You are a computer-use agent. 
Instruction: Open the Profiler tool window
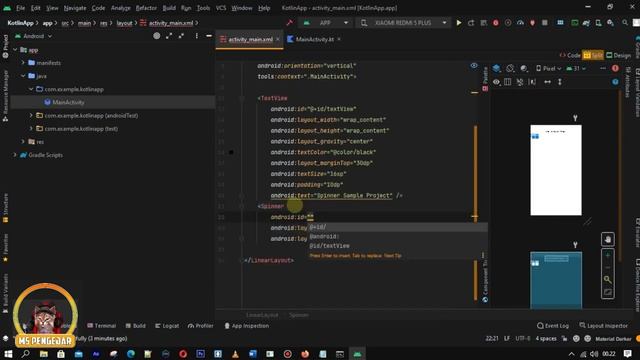(200, 326)
